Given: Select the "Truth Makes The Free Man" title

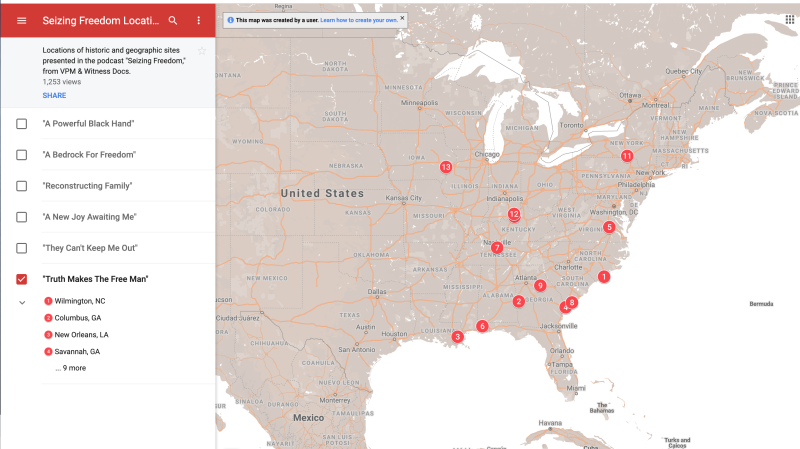Looking at the screenshot, I should pyautogui.click(x=95, y=279).
